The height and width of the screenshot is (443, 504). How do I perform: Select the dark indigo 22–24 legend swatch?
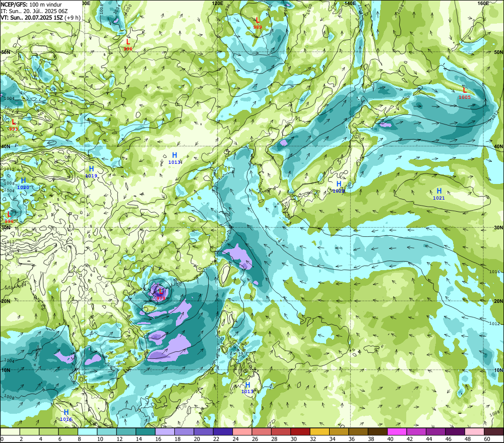click(x=223, y=431)
